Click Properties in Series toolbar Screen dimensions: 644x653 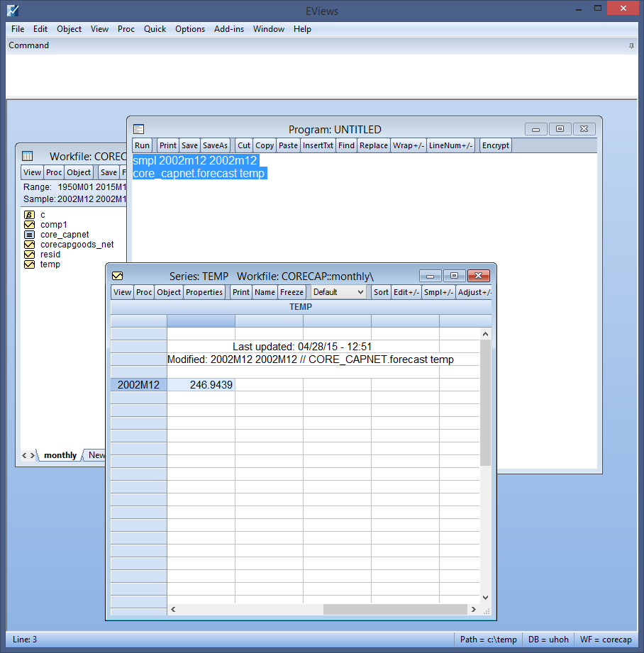point(204,292)
